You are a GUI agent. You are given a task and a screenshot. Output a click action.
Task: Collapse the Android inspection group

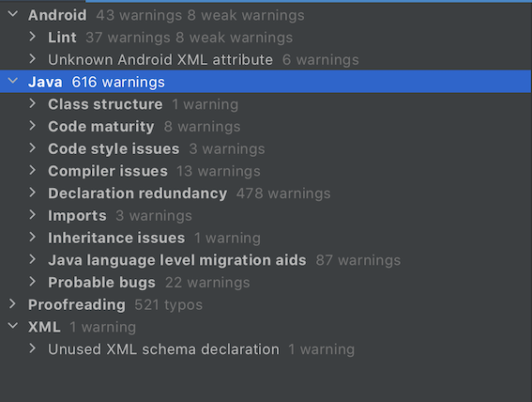[13, 14]
